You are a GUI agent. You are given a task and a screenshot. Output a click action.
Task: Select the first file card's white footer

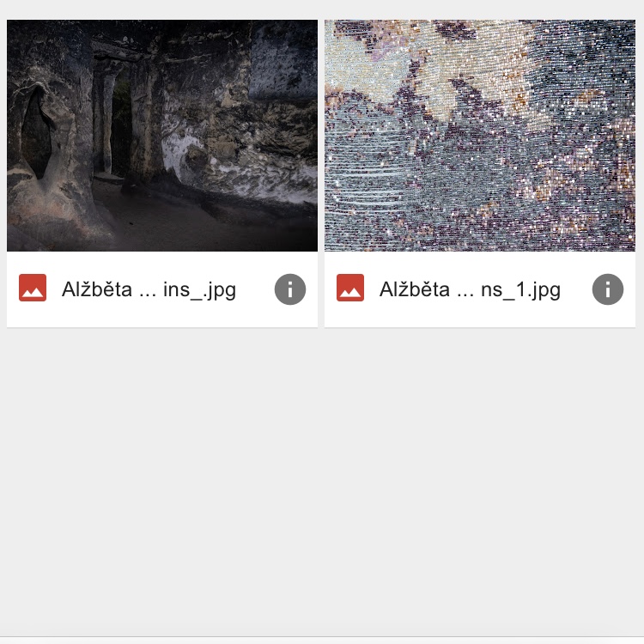point(162,289)
